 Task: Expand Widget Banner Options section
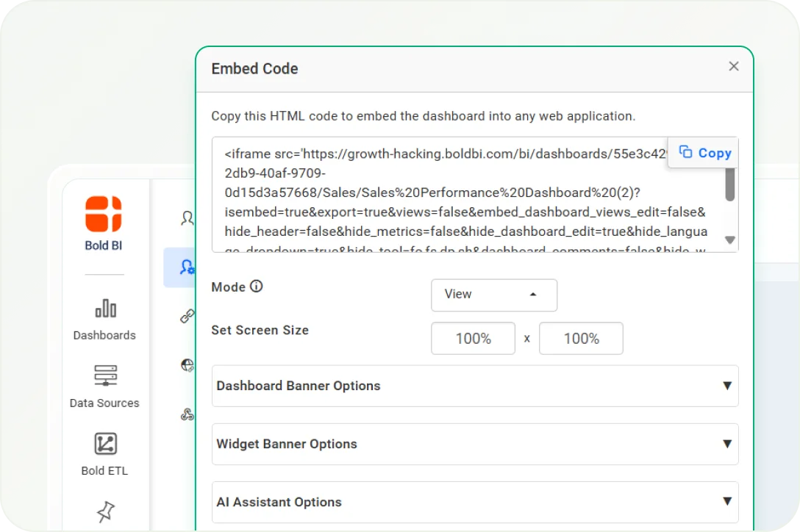point(475,444)
